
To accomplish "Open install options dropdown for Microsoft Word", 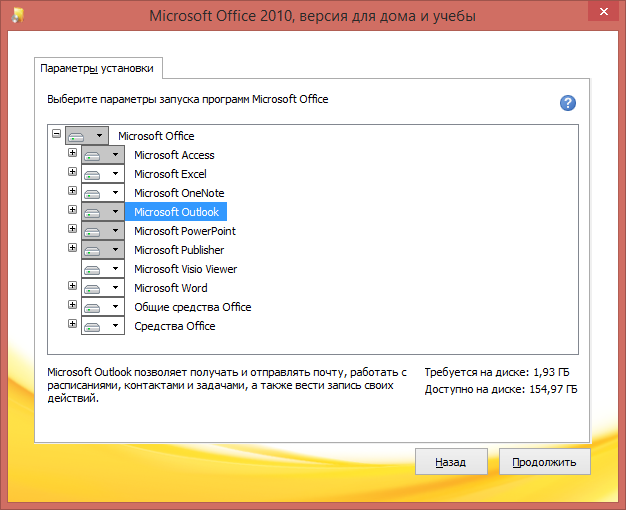I will [103, 288].
